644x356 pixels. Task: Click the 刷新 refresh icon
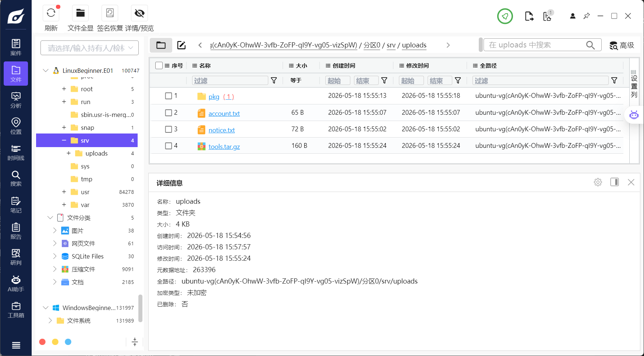51,13
